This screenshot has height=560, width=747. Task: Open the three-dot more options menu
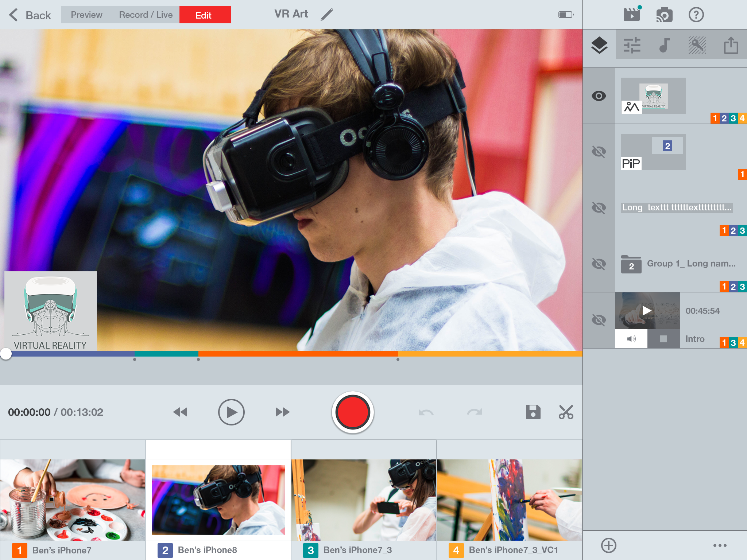coord(720,545)
